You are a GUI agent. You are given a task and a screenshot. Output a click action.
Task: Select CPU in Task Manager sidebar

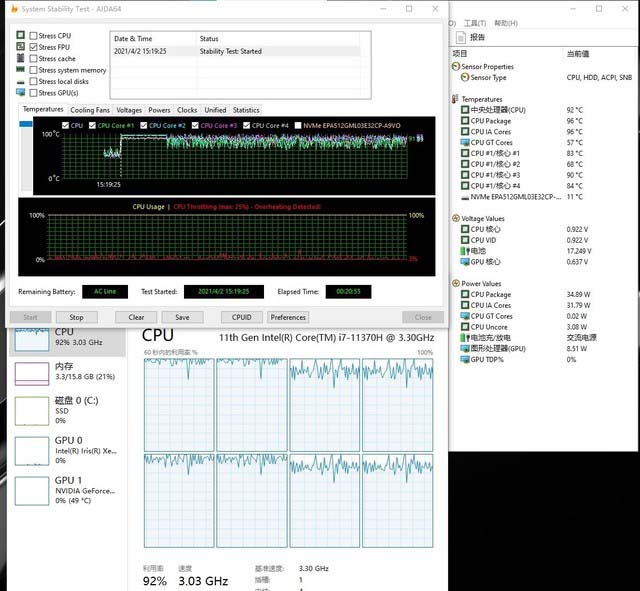click(x=67, y=340)
